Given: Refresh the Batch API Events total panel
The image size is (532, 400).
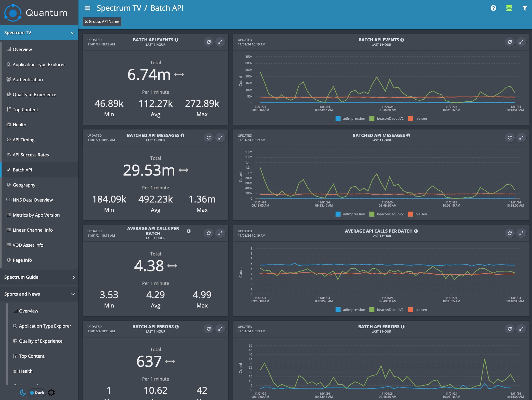Looking at the screenshot, I should click(209, 42).
